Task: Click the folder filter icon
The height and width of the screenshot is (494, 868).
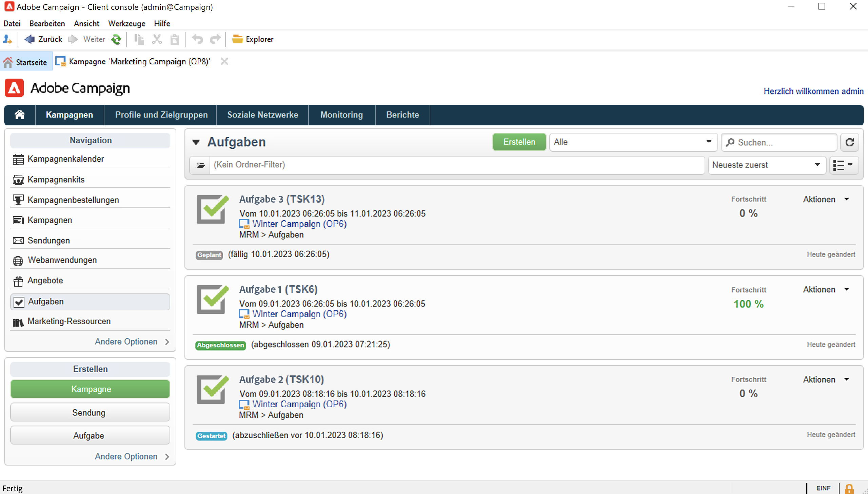Action: pos(200,165)
